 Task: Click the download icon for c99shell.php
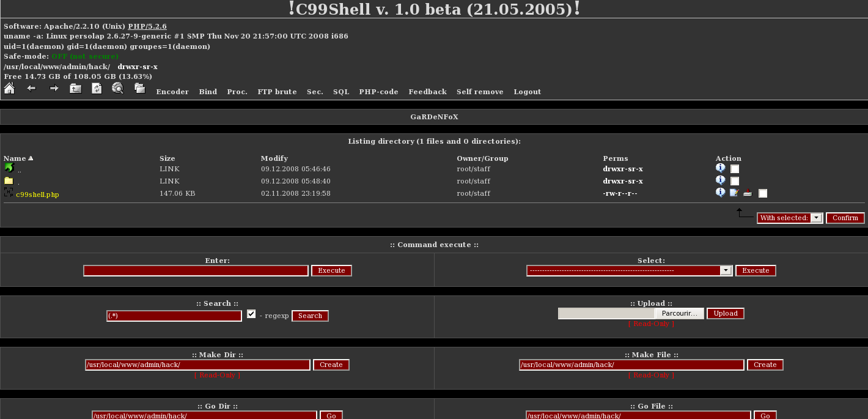pyautogui.click(x=747, y=193)
